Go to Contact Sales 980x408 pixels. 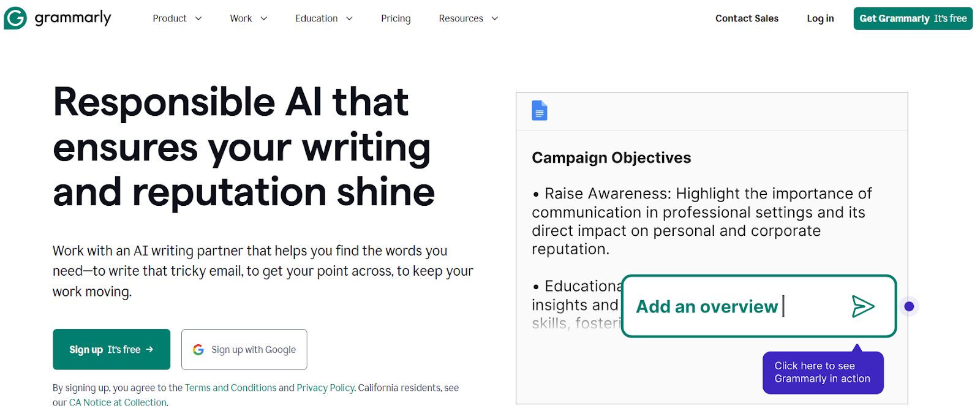747,18
